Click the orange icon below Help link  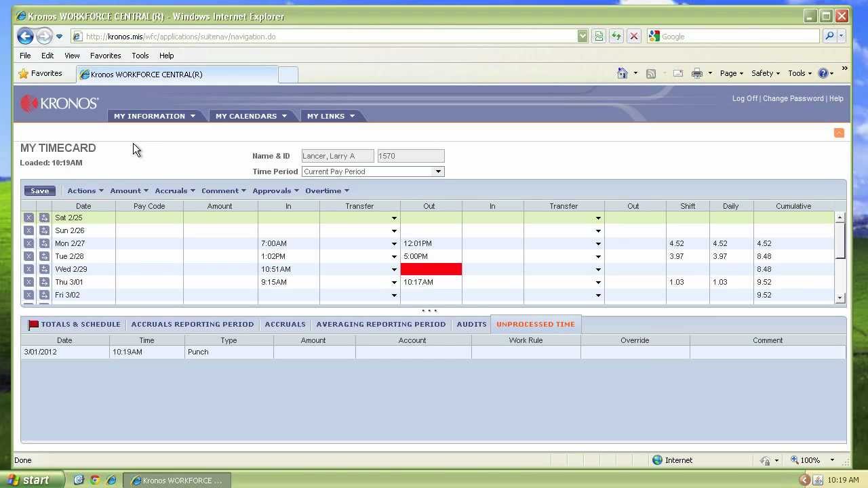coord(839,133)
